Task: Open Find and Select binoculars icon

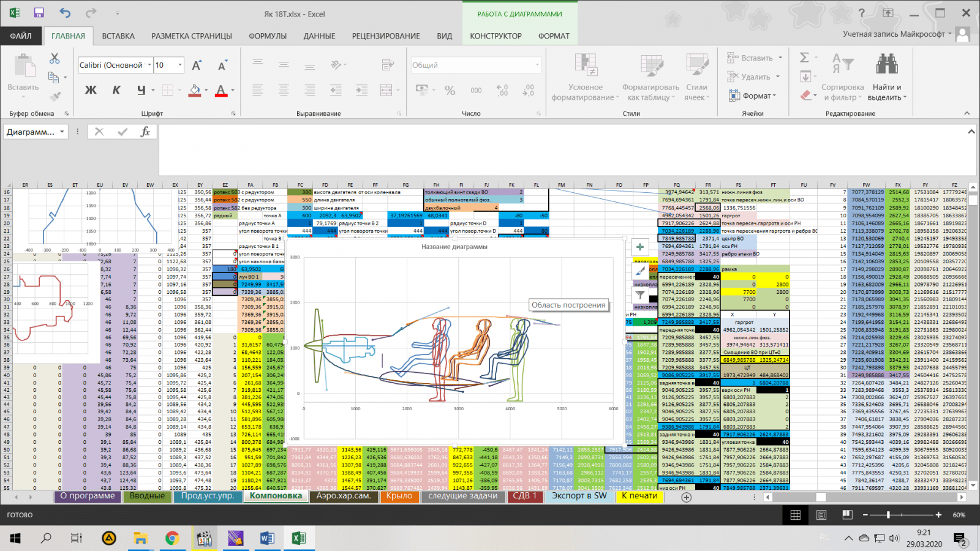Action: 886,64
